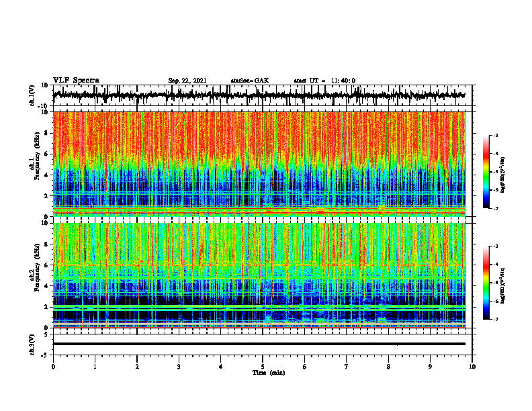Click the 'VLF Spectra' plot title

coord(76,81)
